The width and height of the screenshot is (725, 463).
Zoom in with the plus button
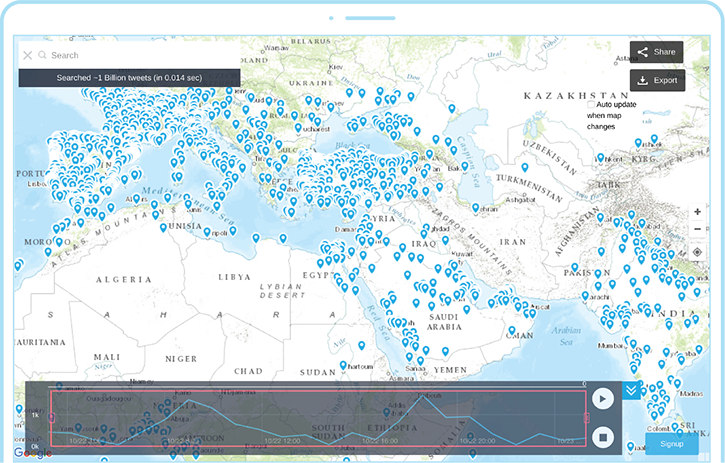tap(697, 212)
